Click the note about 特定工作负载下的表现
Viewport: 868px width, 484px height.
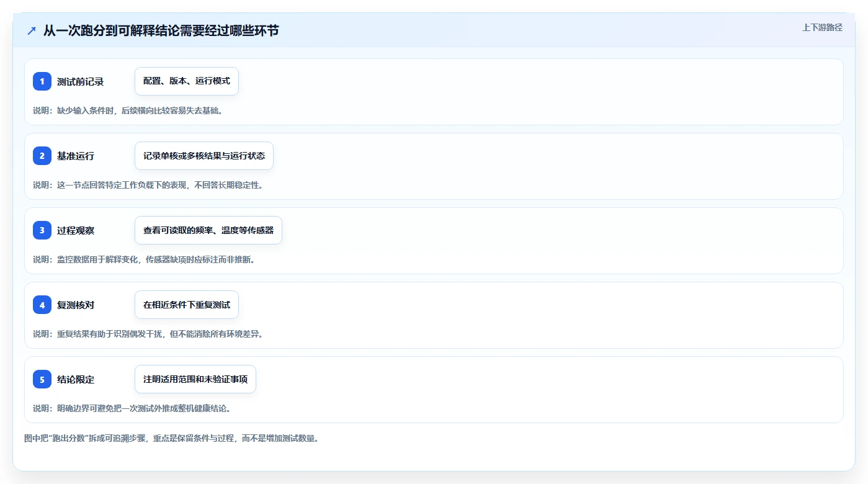pyautogui.click(x=148, y=185)
